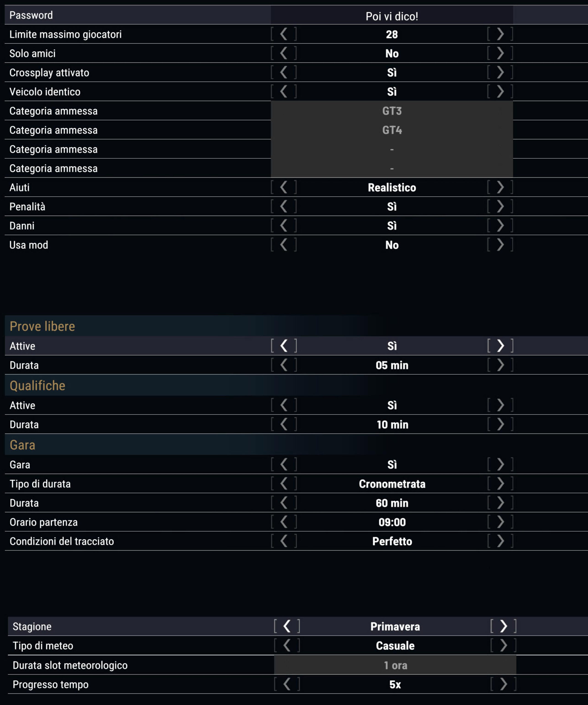Click left arrow beside Usa mod
Viewport: 588px width, 705px height.
tap(284, 245)
